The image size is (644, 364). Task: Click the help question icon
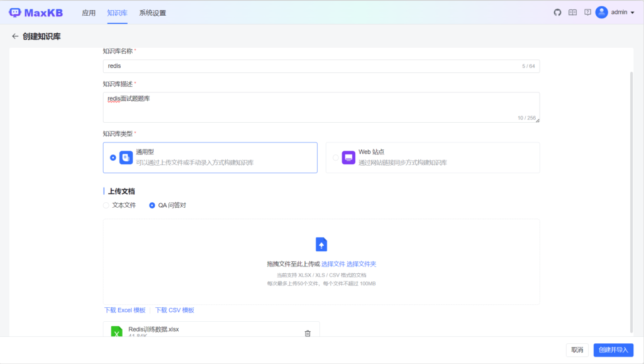pos(587,13)
